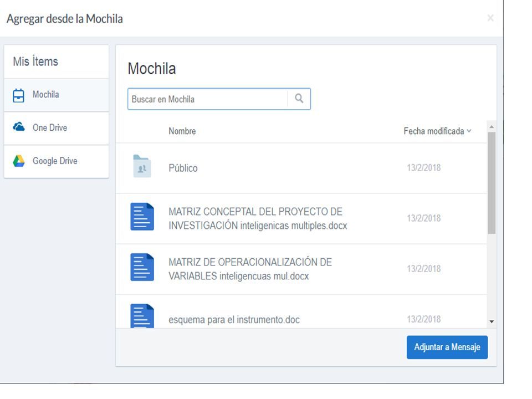Screen dimensions: 532x399
Task: Click the 13/2/2018 date for Público
Action: click(x=424, y=167)
